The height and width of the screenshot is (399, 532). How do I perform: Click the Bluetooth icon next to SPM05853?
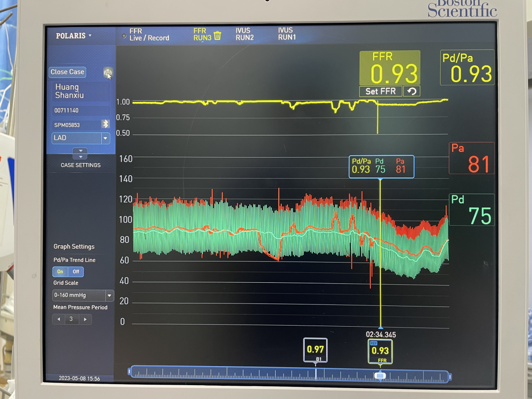[x=105, y=124]
